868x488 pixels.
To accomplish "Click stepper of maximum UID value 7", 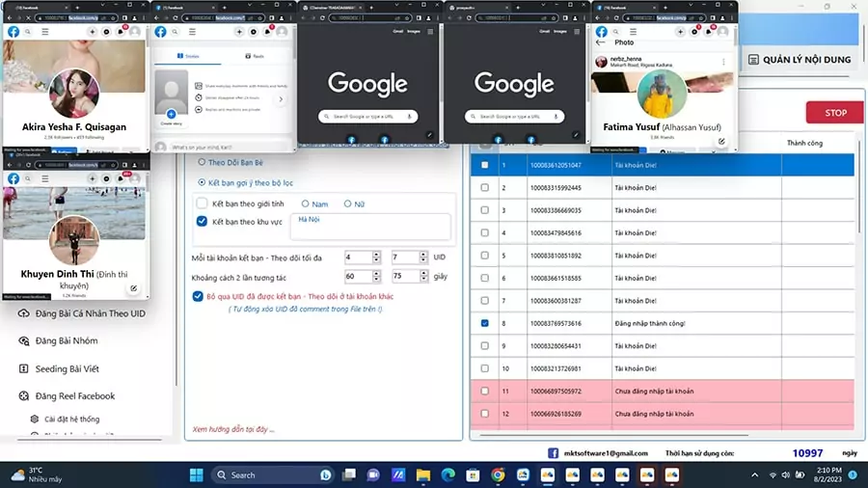I will [423, 257].
